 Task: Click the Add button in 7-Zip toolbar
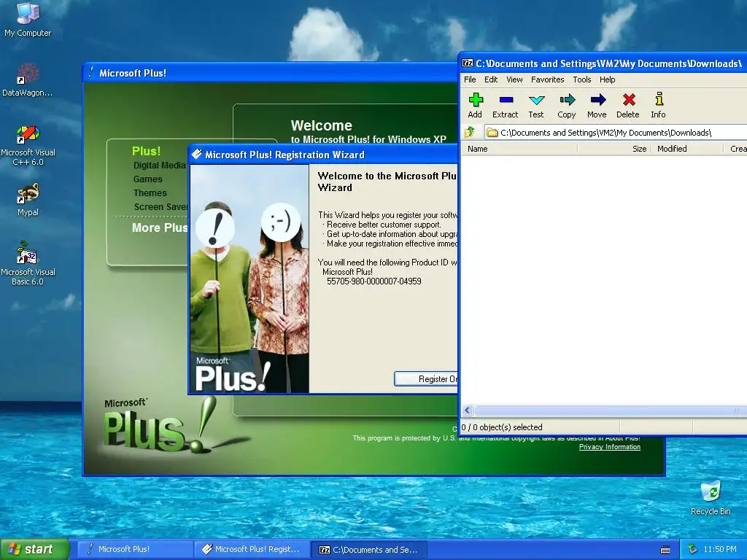pyautogui.click(x=475, y=105)
